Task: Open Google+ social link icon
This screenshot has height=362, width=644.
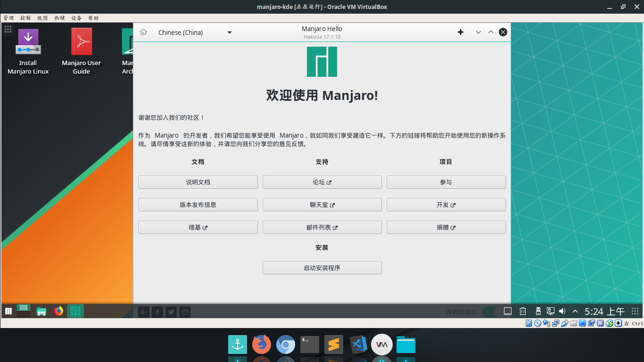Action: (144, 312)
